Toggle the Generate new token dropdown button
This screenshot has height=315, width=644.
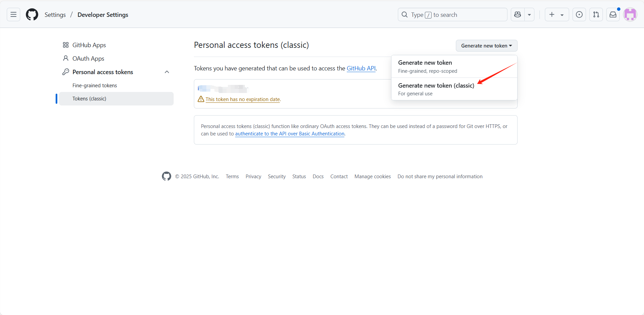coord(486,46)
